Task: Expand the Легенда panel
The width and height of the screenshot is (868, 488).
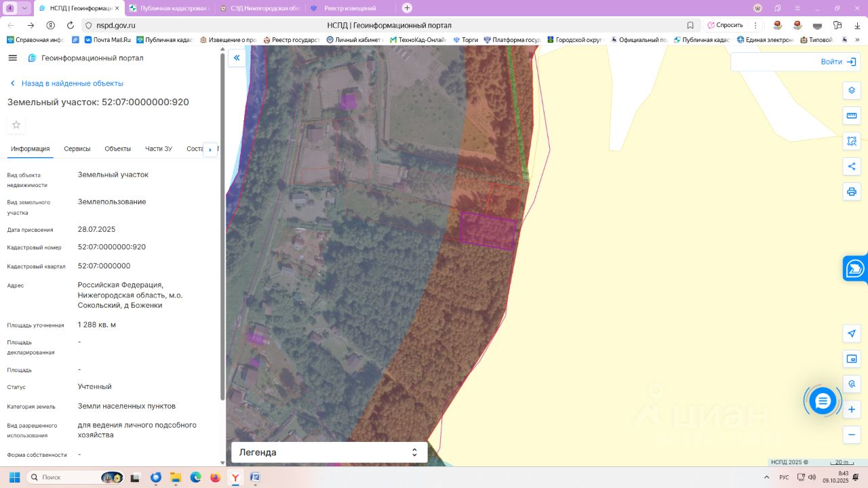Action: pos(330,452)
